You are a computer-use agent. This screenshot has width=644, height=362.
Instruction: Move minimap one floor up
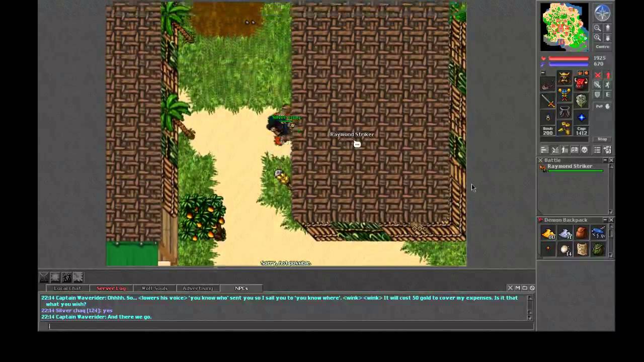pos(607,28)
